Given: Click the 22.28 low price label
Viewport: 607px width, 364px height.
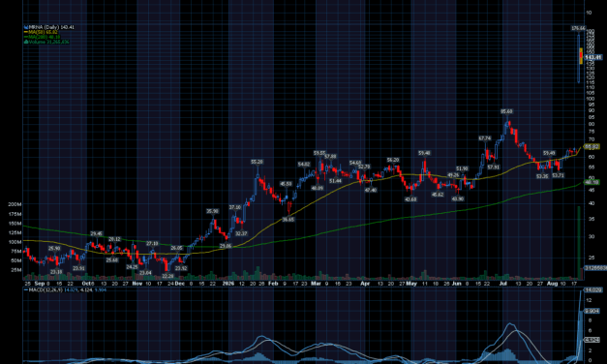Looking at the screenshot, I should 167,276.
